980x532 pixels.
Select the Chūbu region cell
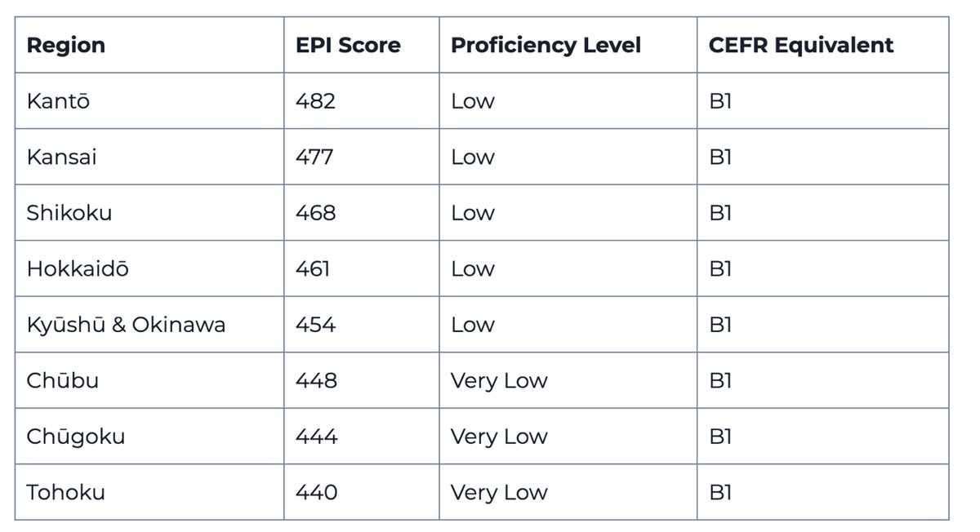[63, 380]
